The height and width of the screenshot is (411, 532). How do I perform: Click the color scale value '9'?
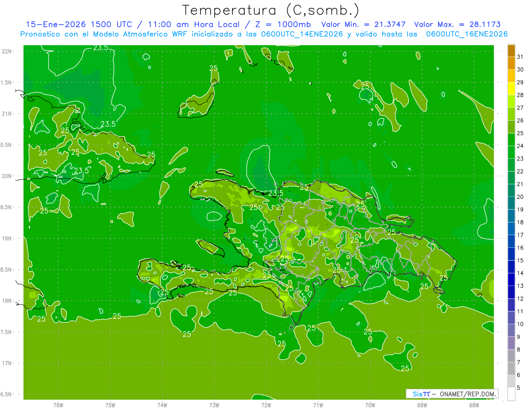519,337
